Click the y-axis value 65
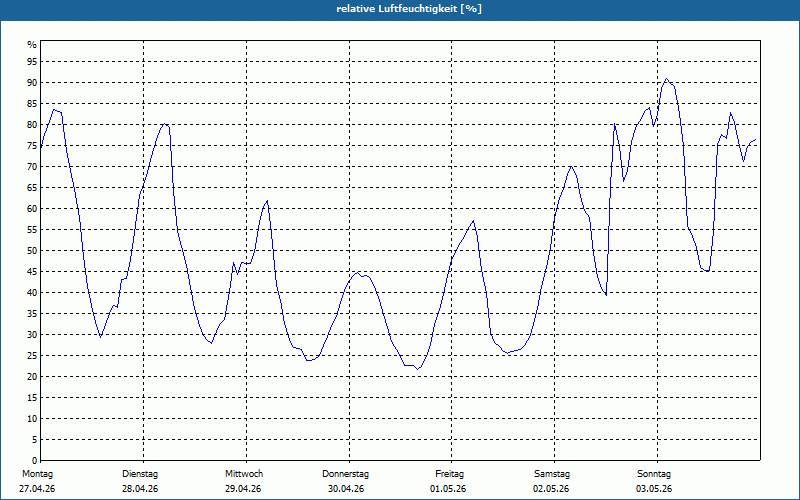This screenshot has width=800, height=500. [32, 188]
